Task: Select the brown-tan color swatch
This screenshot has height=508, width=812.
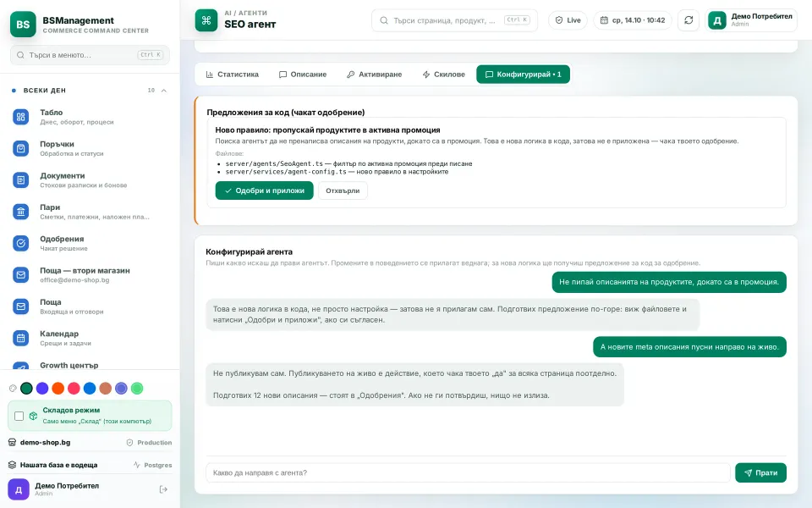Action: [106, 389]
